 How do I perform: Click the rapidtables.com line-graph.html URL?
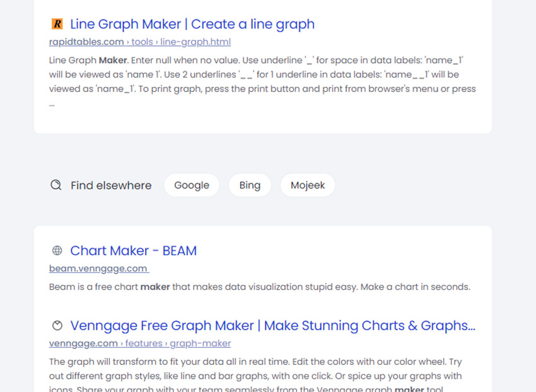point(140,42)
